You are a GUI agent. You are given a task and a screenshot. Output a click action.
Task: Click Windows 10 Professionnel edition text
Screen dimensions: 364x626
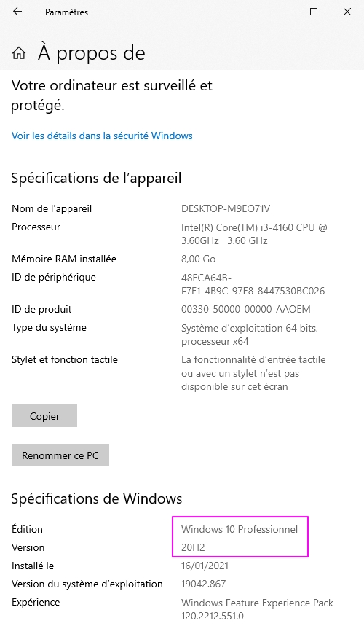pyautogui.click(x=240, y=529)
